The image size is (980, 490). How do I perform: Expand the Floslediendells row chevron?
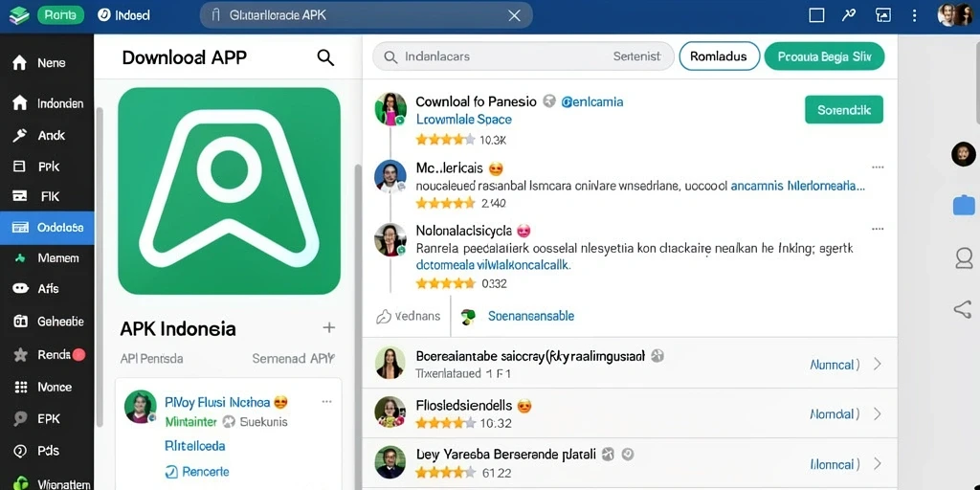coord(877,413)
